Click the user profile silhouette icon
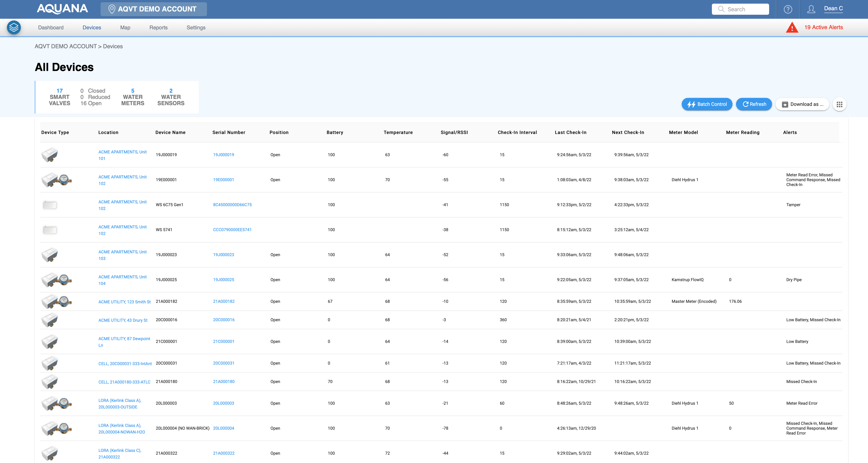The height and width of the screenshot is (463, 868). (x=811, y=9)
